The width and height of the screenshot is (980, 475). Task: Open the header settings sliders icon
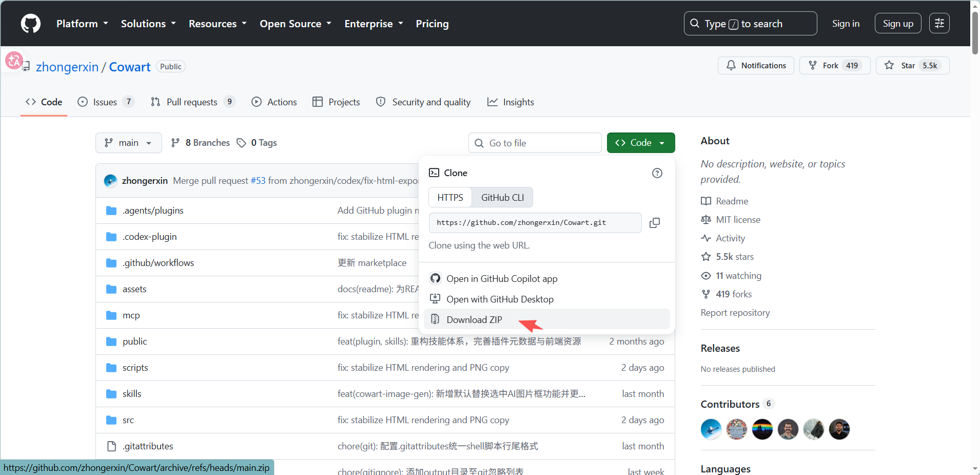[939, 23]
